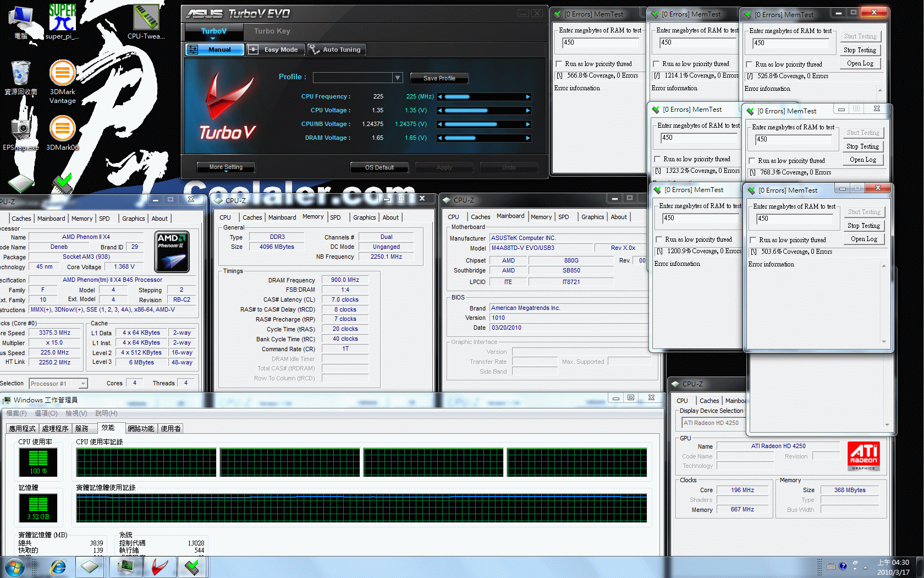
Task: Select the Manual mode icon in TurboV
Action: coord(193,50)
